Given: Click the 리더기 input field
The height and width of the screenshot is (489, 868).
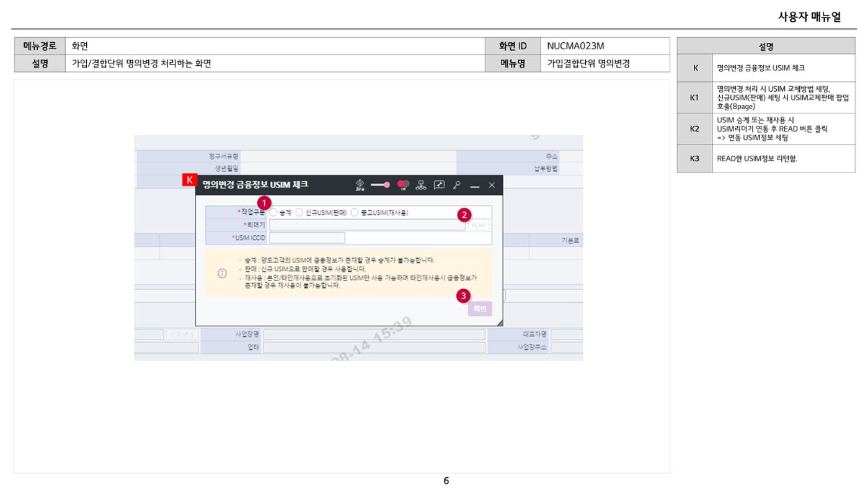Looking at the screenshot, I should click(367, 225).
